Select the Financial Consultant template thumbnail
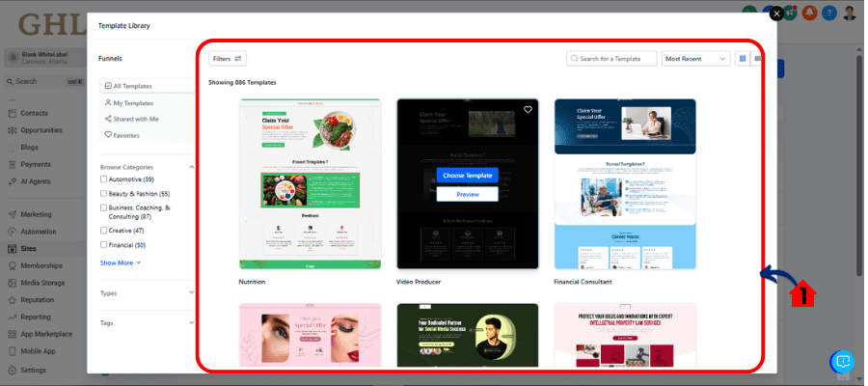 click(x=625, y=184)
